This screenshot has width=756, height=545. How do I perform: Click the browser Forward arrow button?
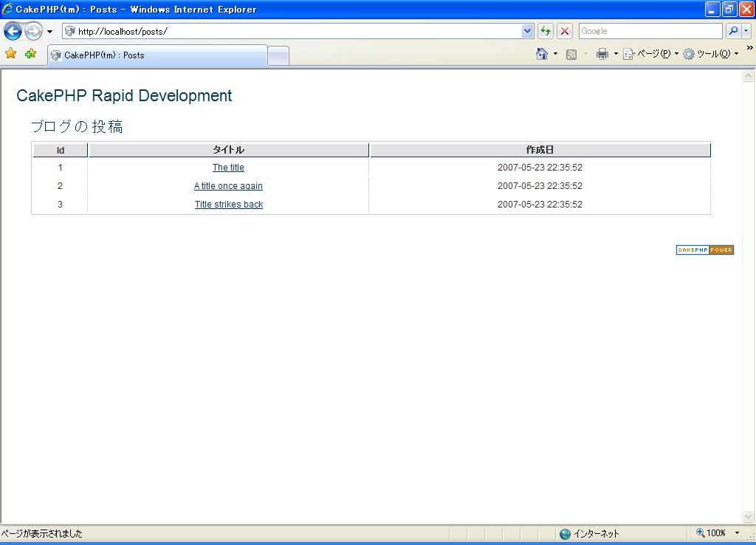tap(33, 31)
